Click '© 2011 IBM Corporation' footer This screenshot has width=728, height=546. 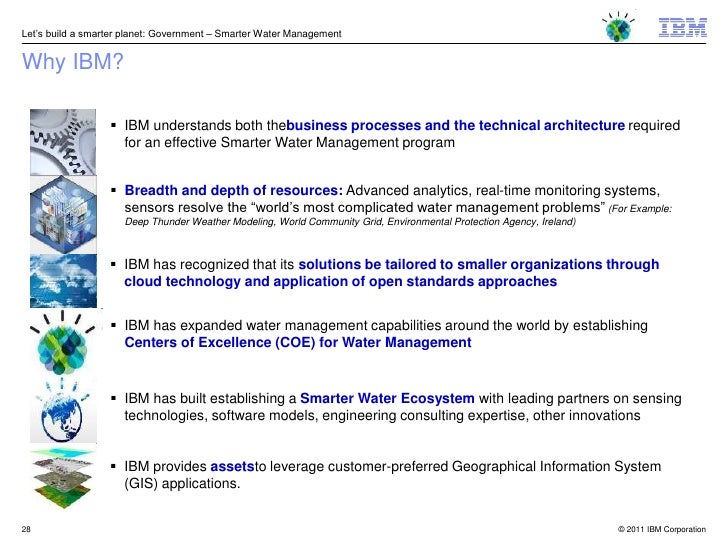point(662,529)
